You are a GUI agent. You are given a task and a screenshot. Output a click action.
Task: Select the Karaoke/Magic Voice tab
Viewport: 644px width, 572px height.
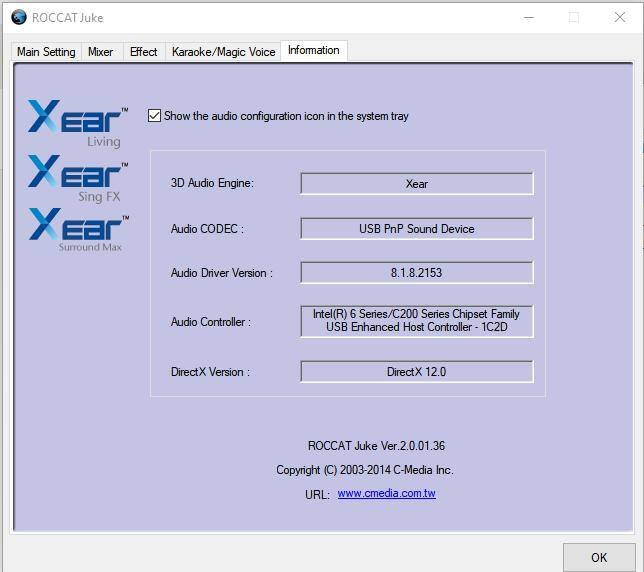223,52
